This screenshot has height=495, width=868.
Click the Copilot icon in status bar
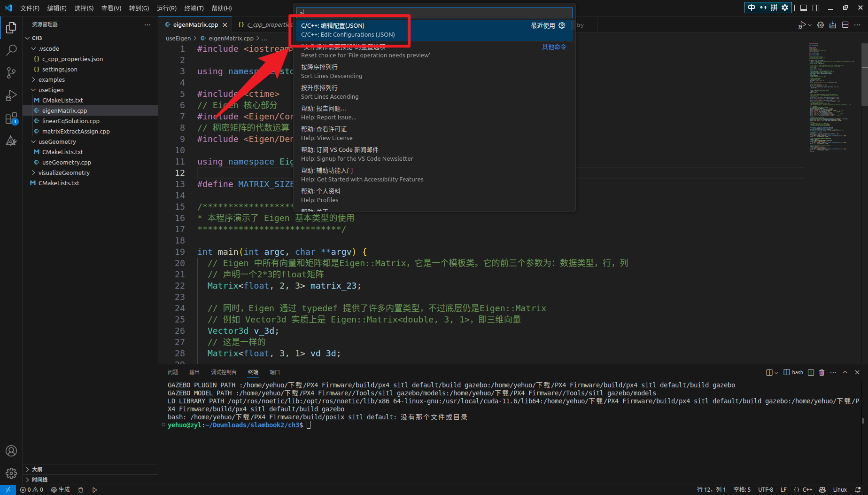point(822,490)
